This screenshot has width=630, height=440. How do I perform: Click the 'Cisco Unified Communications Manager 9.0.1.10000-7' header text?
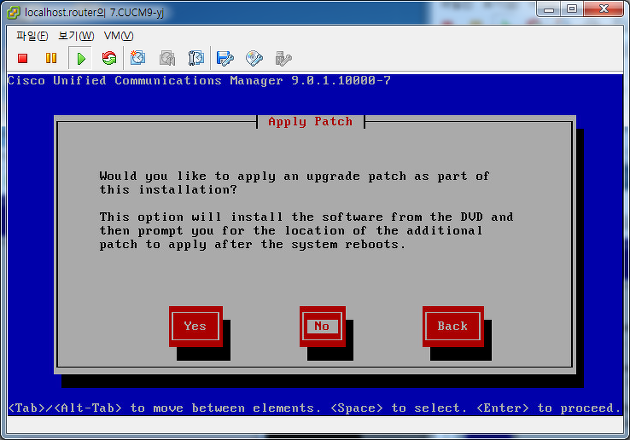[199, 81]
